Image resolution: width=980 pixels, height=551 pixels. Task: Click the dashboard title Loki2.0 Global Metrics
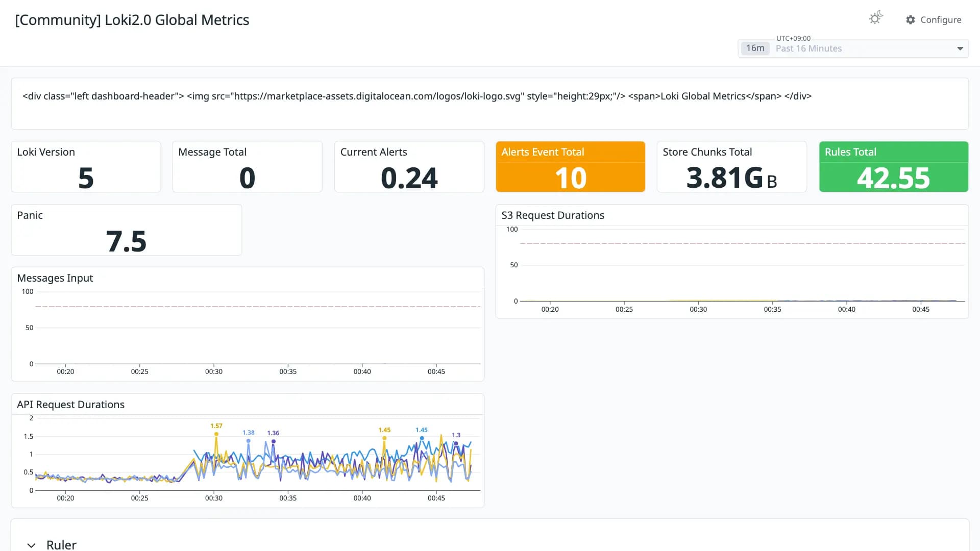132,20
